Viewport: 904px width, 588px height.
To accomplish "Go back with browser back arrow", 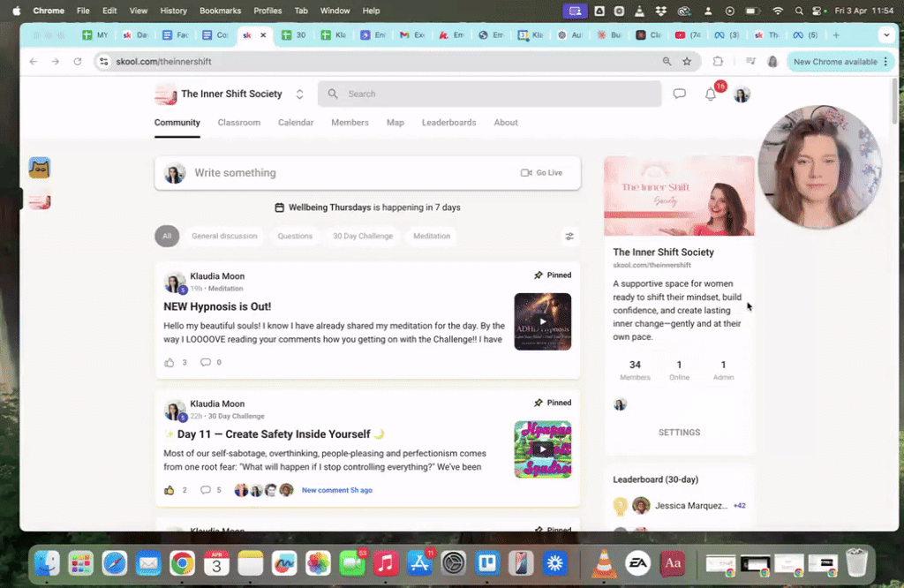I will point(34,62).
